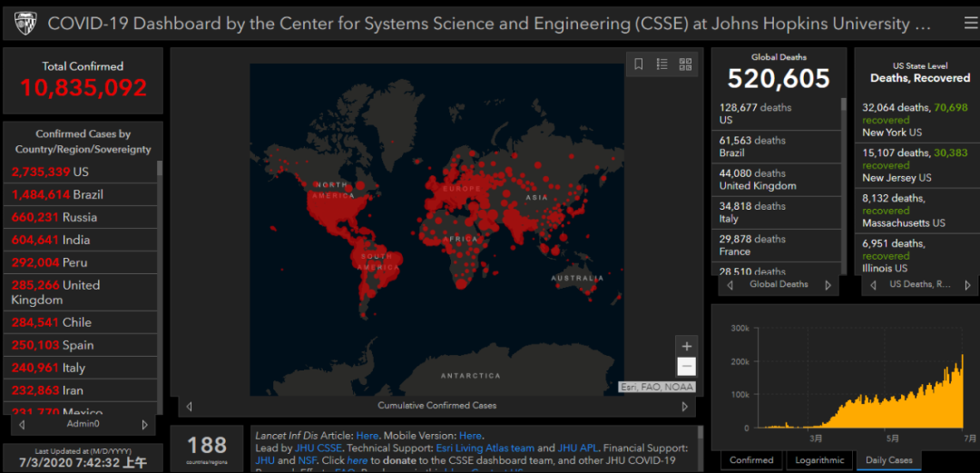
Task: Select Italy in confirmed cases list
Action: click(x=80, y=368)
